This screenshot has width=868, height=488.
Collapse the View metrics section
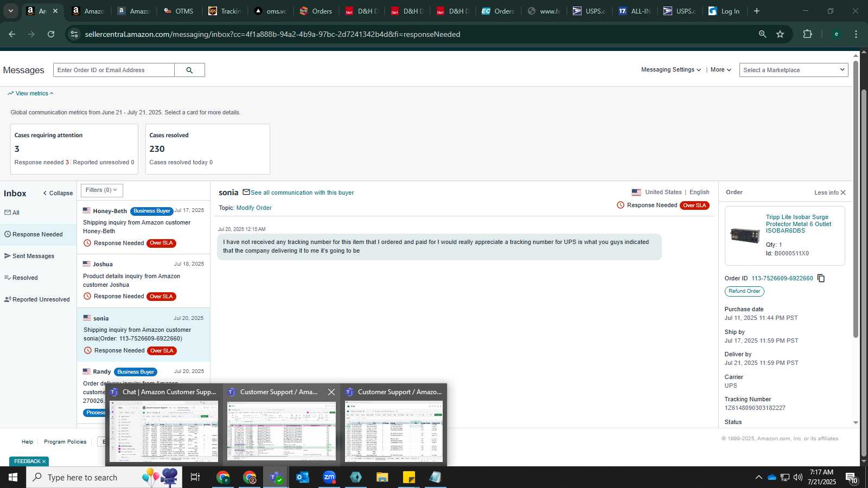[30, 93]
